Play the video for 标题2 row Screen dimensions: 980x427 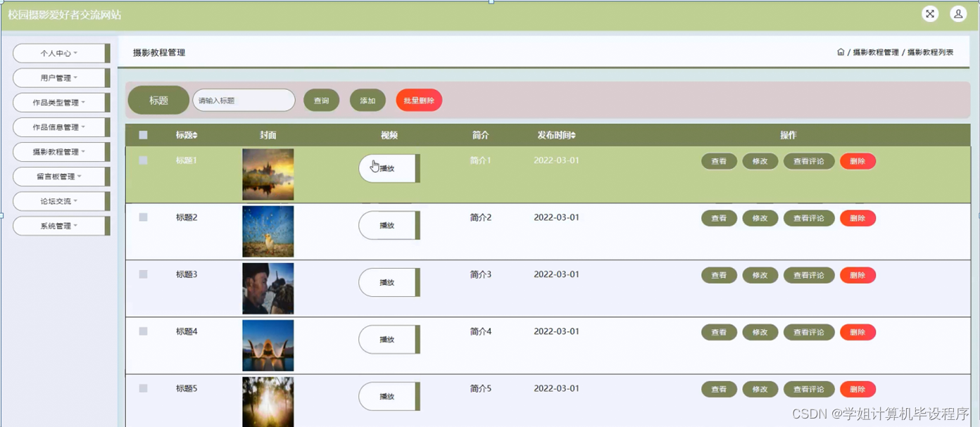pyautogui.click(x=389, y=225)
